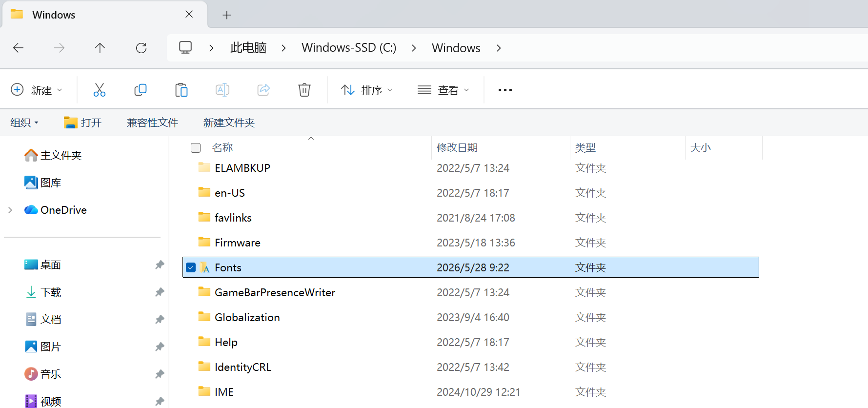Viewport: 868px width, 408px height.
Task: Expand chevron before 此电脑 breadcrumb
Action: [211, 48]
